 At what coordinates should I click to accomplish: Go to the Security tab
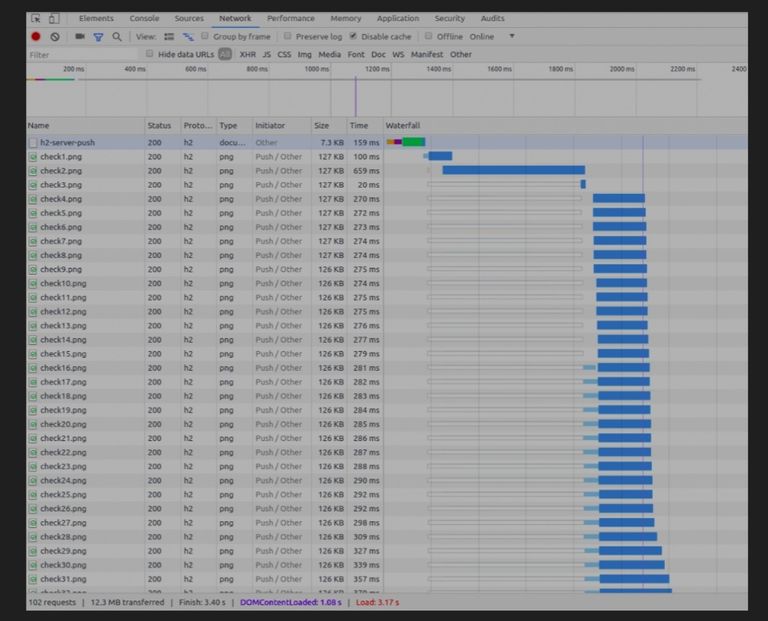coord(450,19)
